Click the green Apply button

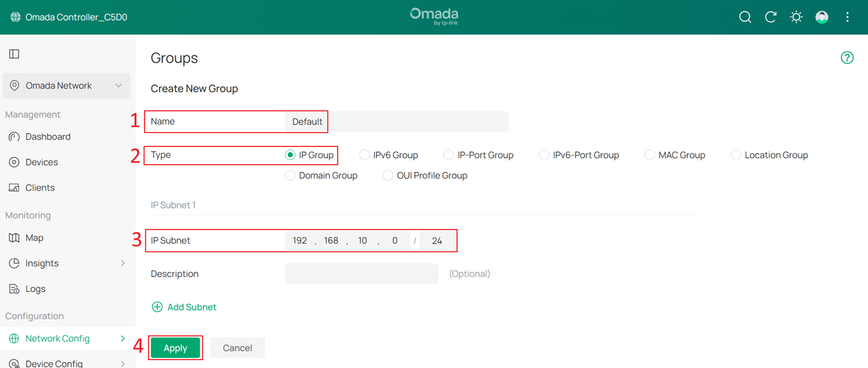click(x=175, y=348)
